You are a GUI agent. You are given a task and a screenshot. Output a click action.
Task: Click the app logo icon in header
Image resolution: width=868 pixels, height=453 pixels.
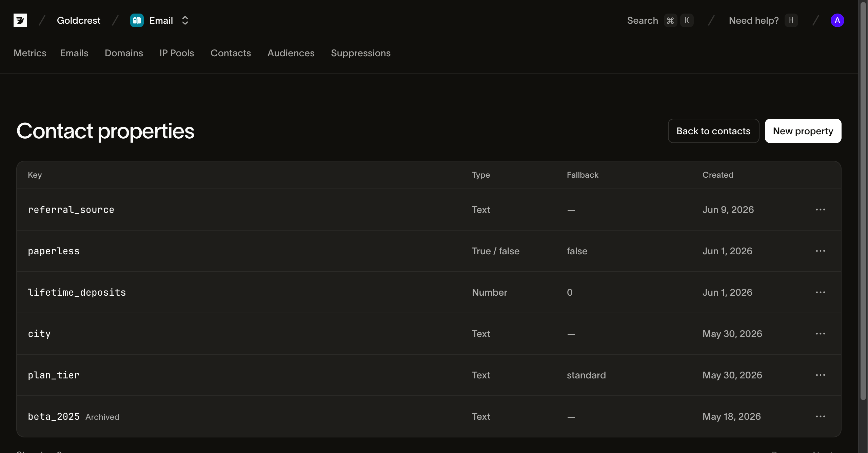point(20,20)
